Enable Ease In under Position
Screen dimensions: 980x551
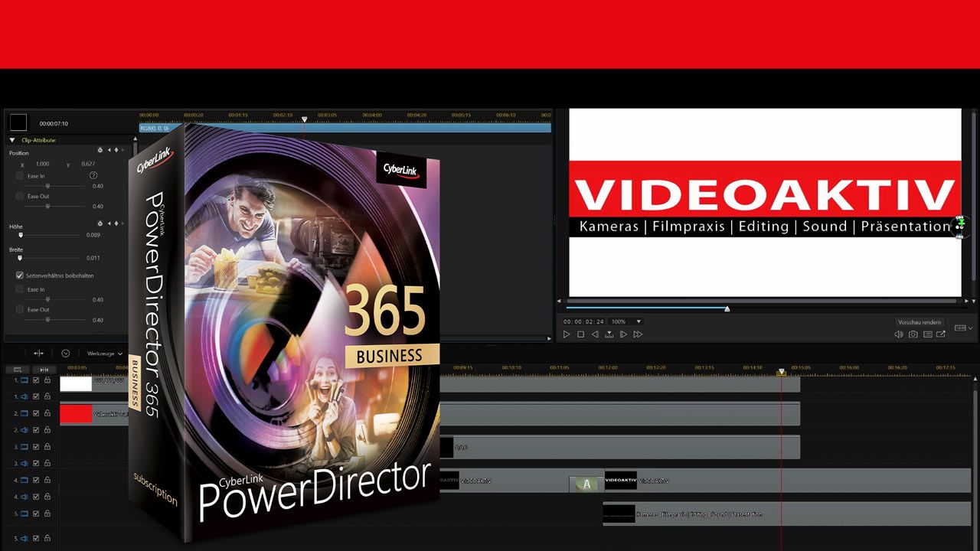point(19,176)
